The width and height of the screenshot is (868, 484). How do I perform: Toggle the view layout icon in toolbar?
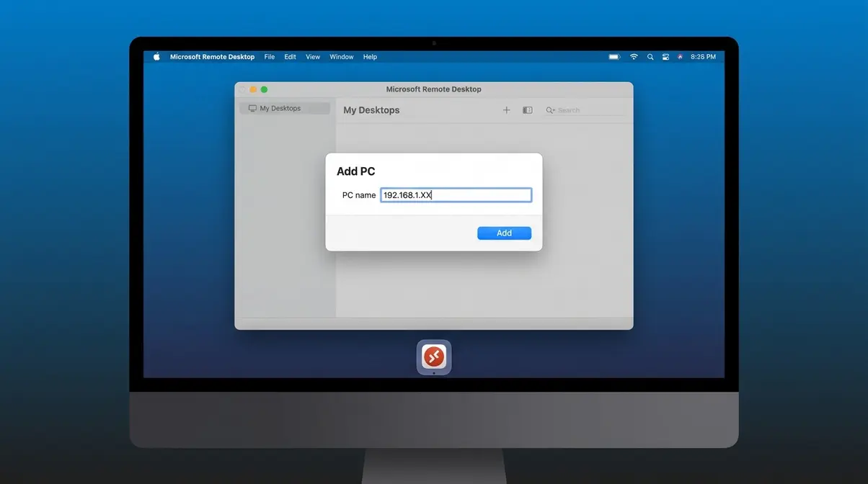coord(528,110)
